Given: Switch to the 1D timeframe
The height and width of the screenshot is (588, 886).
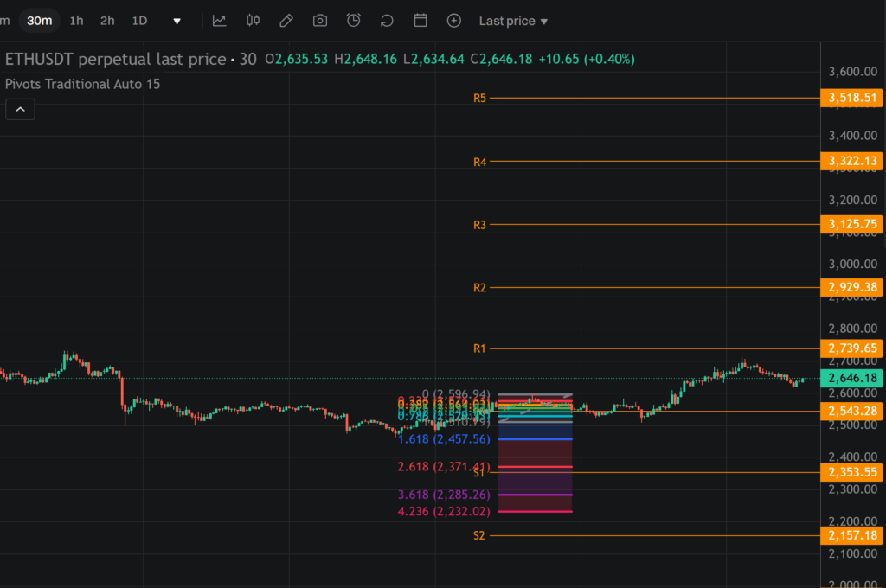Looking at the screenshot, I should [139, 21].
